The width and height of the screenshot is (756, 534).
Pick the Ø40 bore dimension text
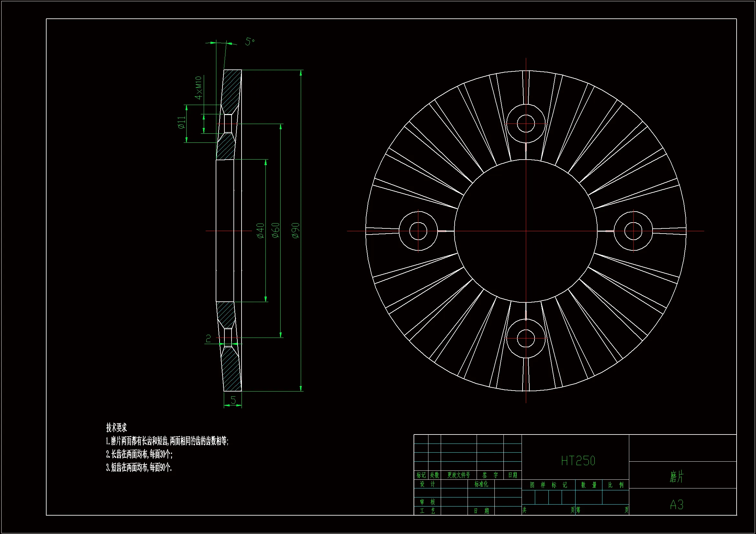click(260, 230)
